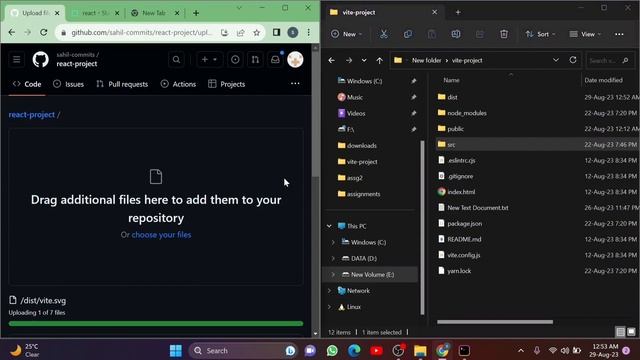The image size is (640, 360).
Task: Click react-project breadcrumb link
Action: pyautogui.click(x=32, y=115)
